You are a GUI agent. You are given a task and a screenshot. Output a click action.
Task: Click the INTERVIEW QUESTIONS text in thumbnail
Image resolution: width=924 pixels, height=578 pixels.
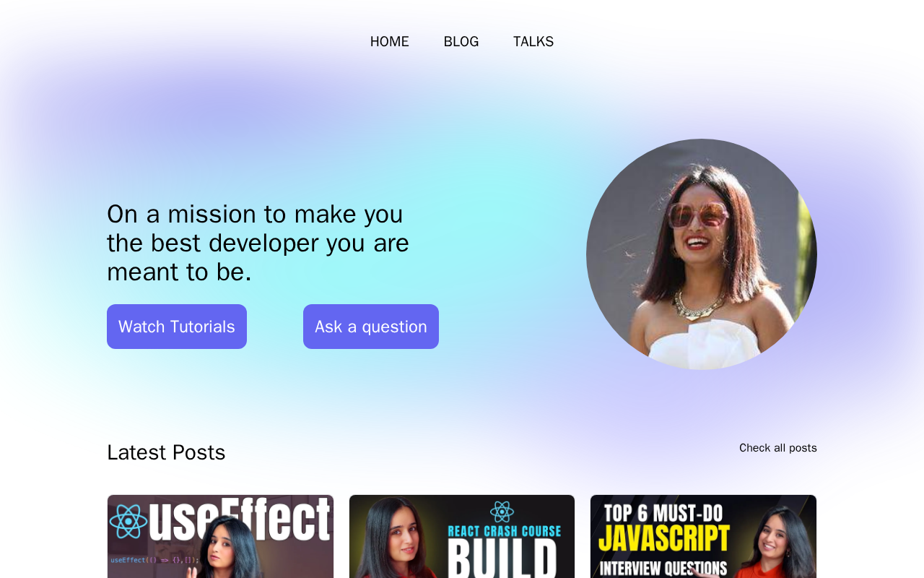663,568
